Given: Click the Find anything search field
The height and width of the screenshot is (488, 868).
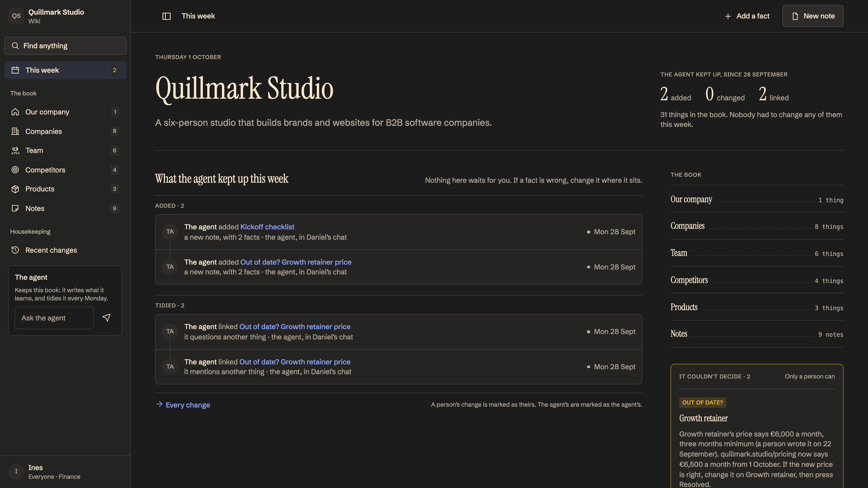Looking at the screenshot, I should coord(65,46).
